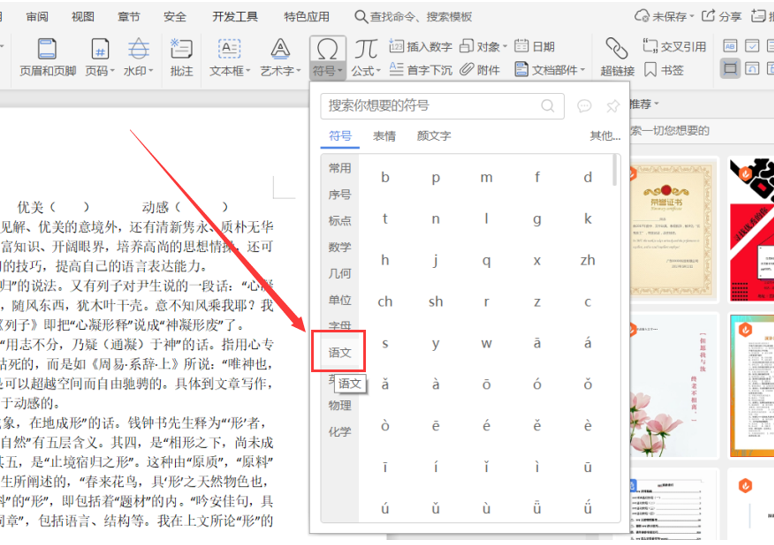Open the Review (审阅) ribbon tab
Image resolution: width=774 pixels, height=545 pixels.
(37, 17)
